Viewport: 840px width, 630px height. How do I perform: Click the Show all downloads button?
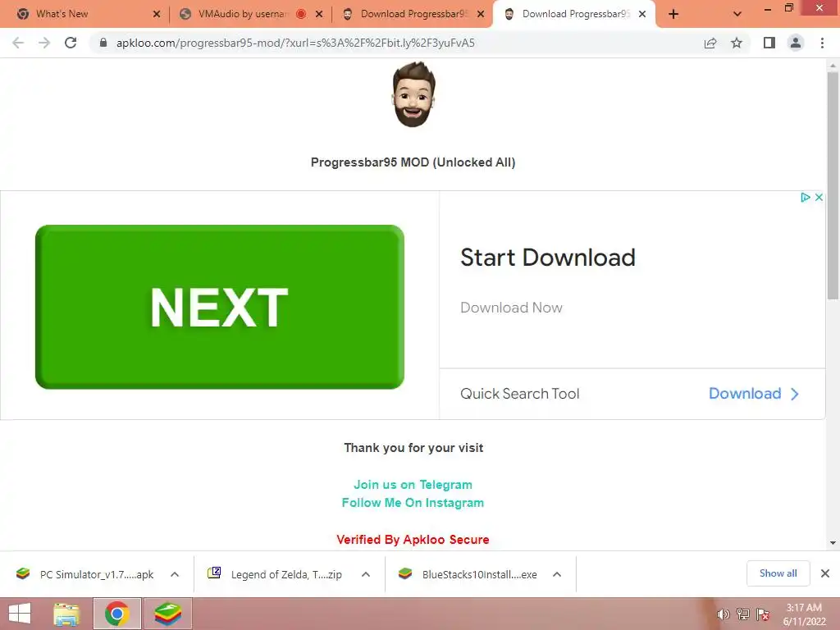[778, 573]
